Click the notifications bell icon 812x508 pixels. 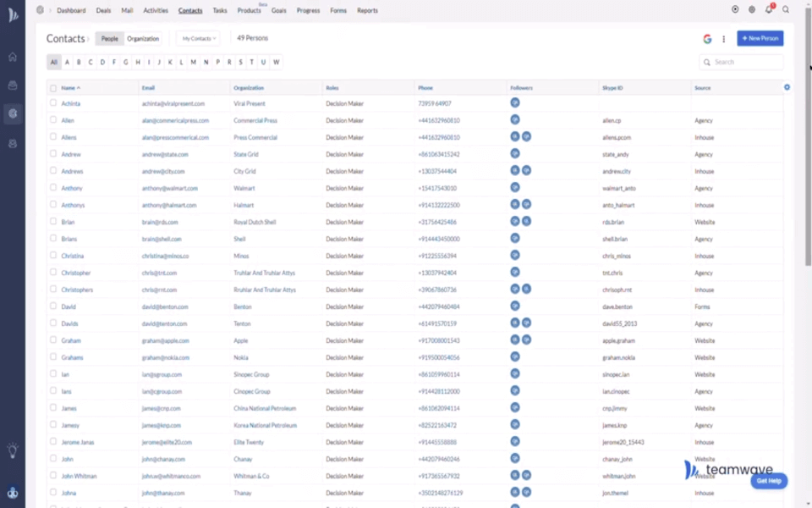(x=769, y=9)
